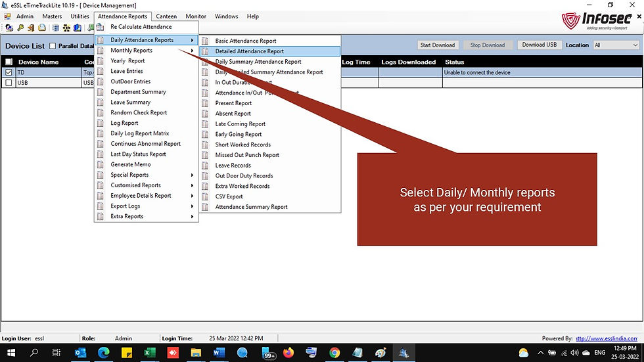Open the Masters menu
This screenshot has width=644, height=362.
(x=52, y=16)
